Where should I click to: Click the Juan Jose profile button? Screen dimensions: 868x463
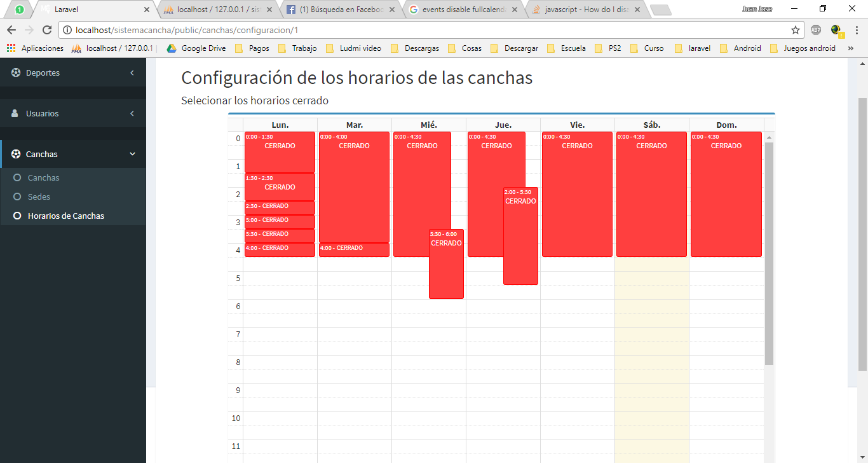pyautogui.click(x=757, y=9)
